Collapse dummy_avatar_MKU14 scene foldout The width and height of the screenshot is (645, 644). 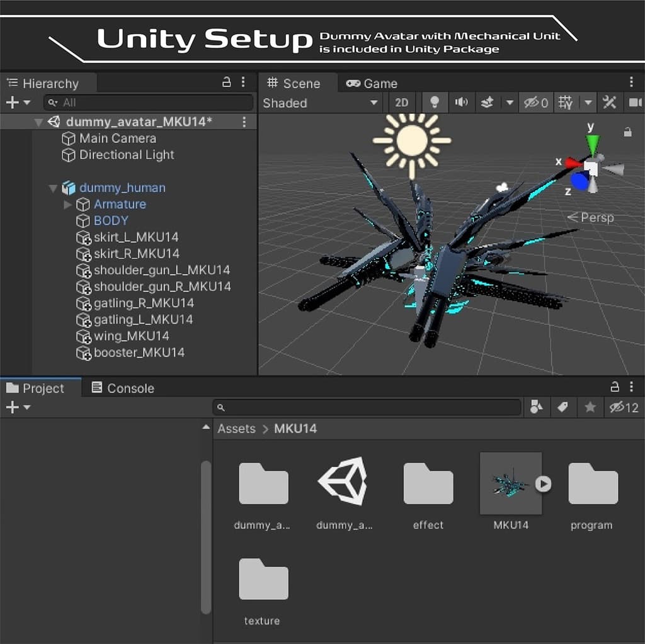38,122
